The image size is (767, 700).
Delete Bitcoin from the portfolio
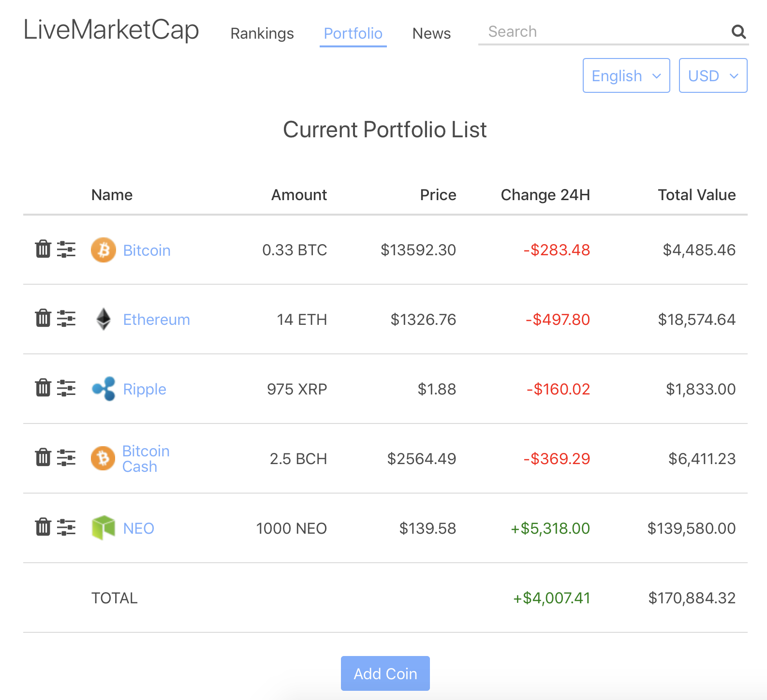pos(43,249)
